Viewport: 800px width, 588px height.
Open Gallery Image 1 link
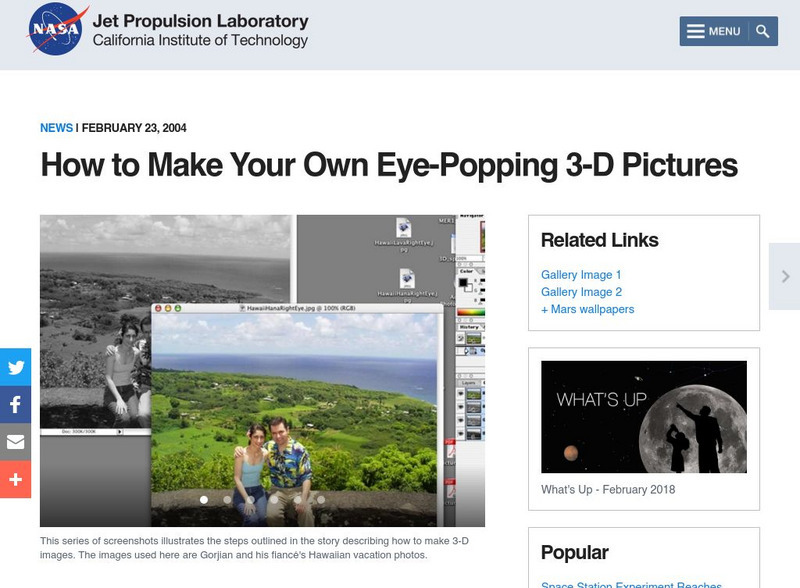pyautogui.click(x=581, y=275)
